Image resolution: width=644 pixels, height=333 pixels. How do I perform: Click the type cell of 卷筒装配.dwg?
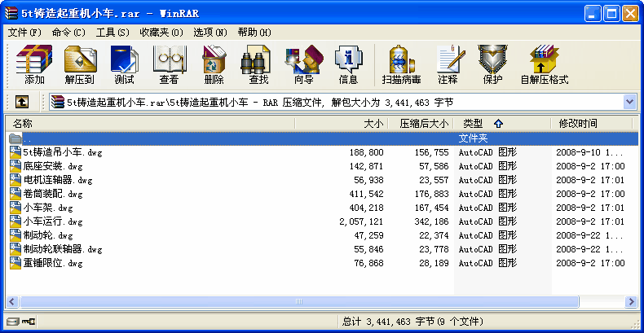487,194
